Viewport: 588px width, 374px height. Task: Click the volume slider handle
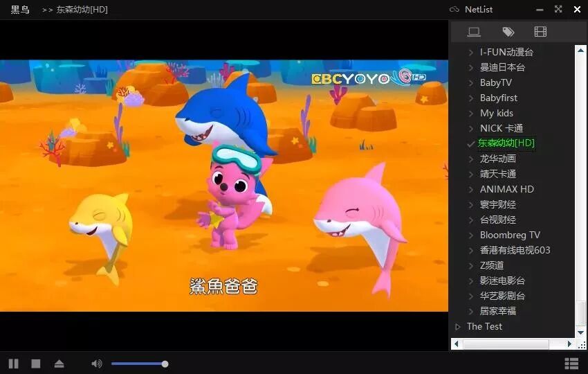pyautogui.click(x=165, y=364)
